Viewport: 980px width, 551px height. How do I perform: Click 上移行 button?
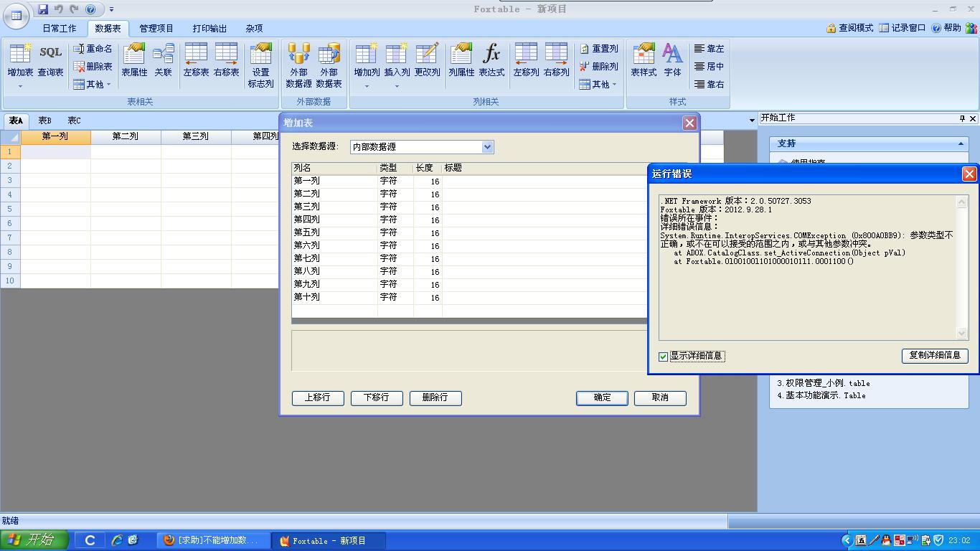coord(318,398)
